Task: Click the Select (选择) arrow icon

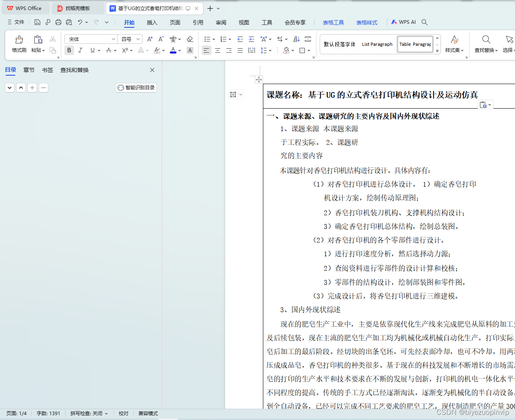Action: click(x=509, y=39)
